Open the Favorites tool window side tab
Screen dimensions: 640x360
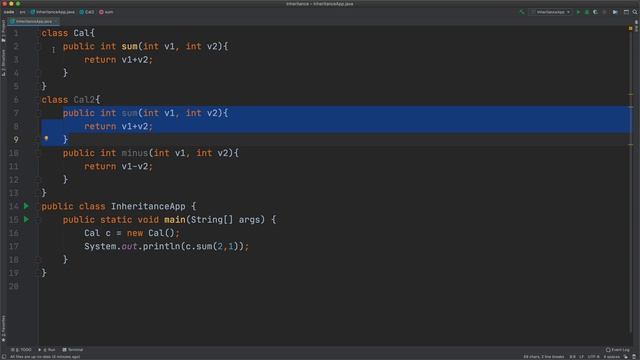[x=3, y=328]
